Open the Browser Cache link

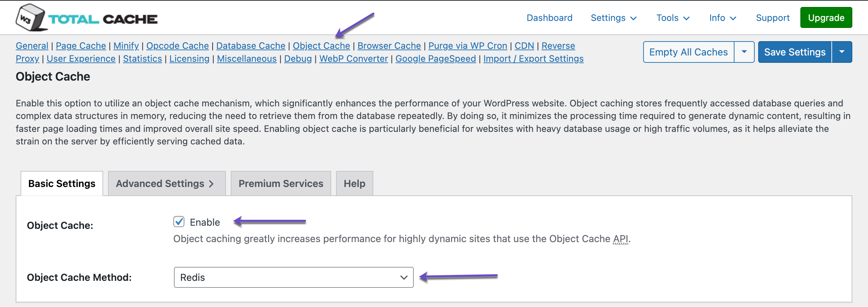tap(389, 46)
